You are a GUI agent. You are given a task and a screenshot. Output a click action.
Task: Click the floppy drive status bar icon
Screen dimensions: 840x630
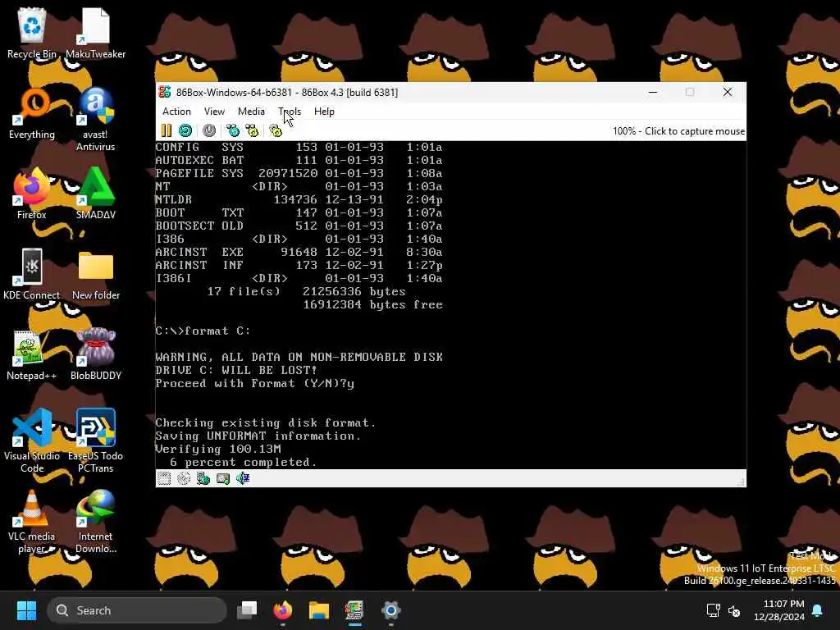(x=164, y=478)
